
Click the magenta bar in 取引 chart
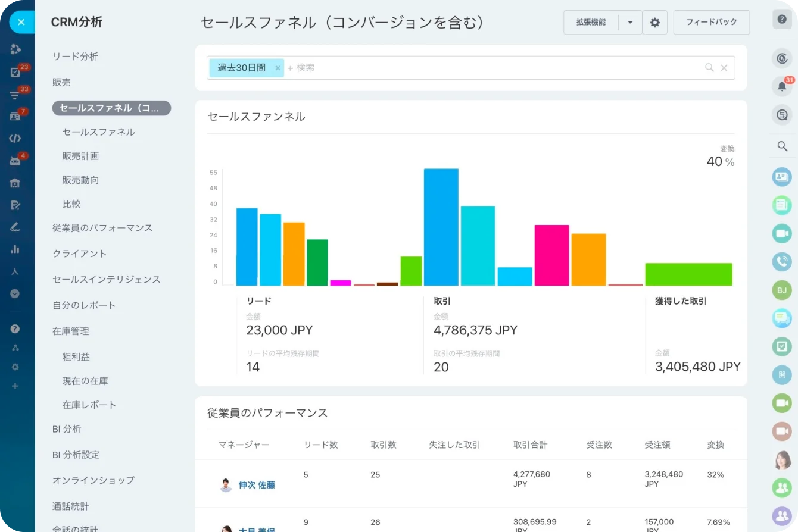[x=551, y=255]
